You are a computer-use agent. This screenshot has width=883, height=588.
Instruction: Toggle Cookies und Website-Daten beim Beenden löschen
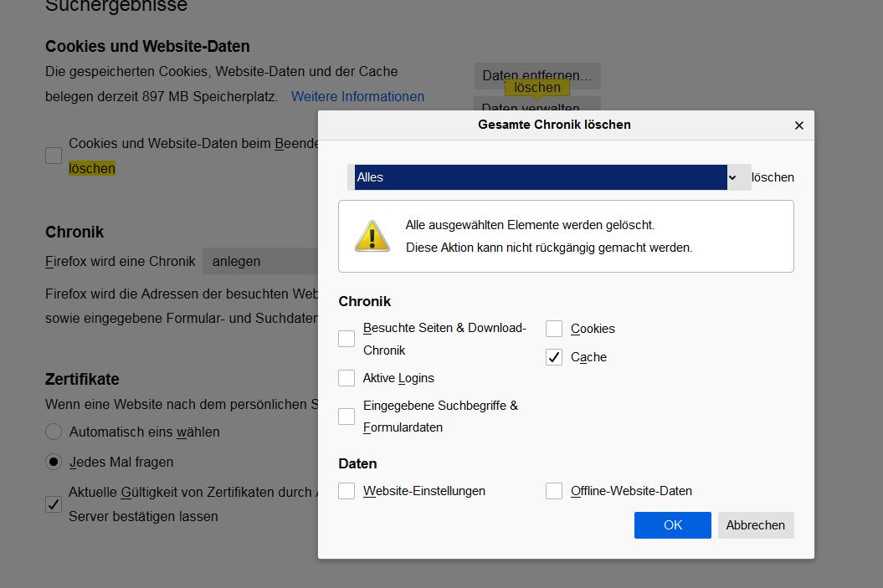point(54,156)
